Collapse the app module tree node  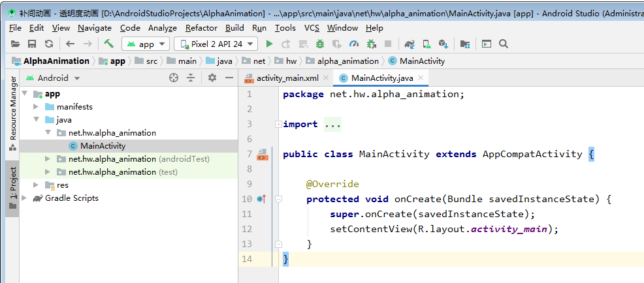(25, 93)
